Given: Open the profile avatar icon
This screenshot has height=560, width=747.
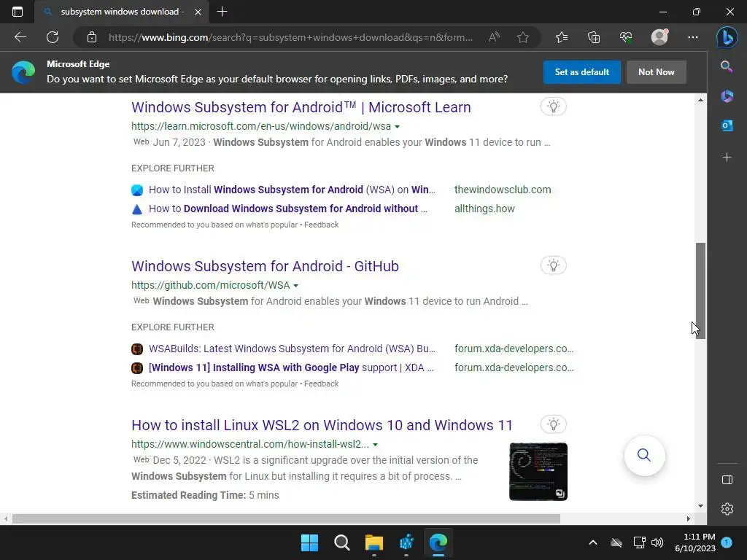Looking at the screenshot, I should click(659, 37).
